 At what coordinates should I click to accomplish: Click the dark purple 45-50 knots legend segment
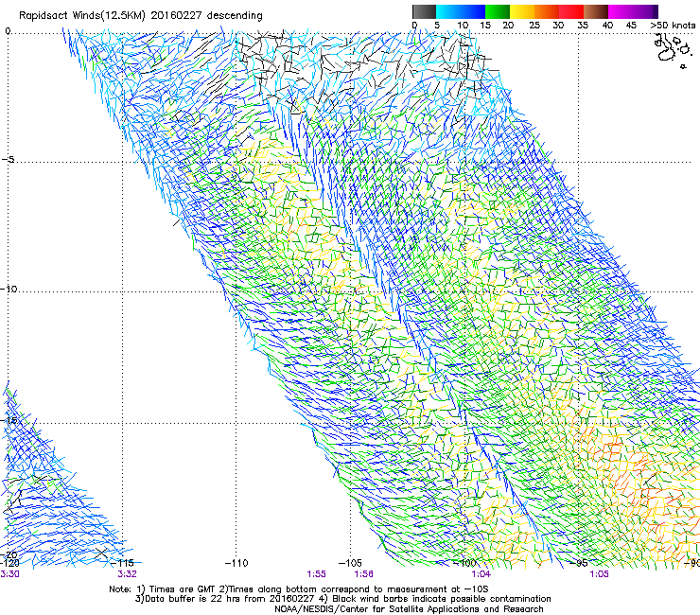click(645, 11)
